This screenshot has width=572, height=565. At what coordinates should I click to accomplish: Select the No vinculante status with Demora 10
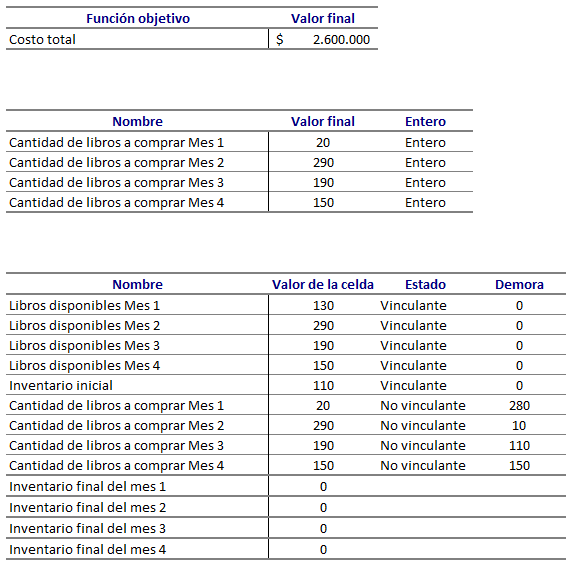[x=423, y=426]
